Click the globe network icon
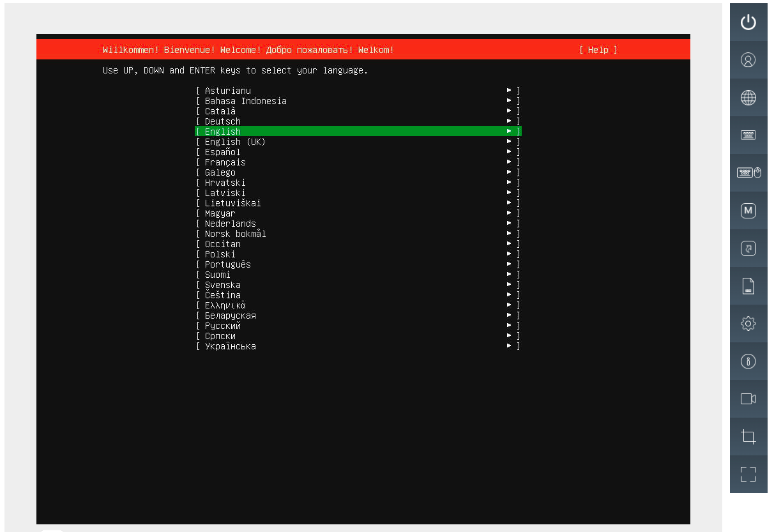The image size is (774, 532). (748, 98)
